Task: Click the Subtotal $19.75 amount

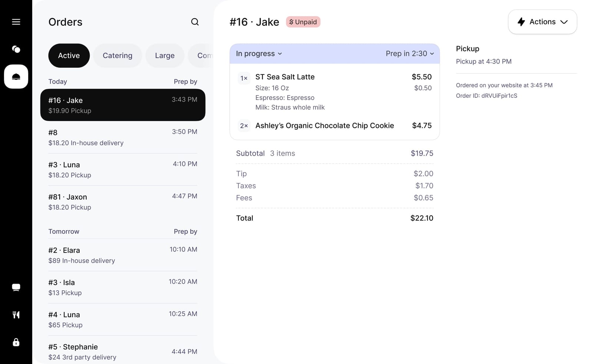Action: click(x=422, y=153)
